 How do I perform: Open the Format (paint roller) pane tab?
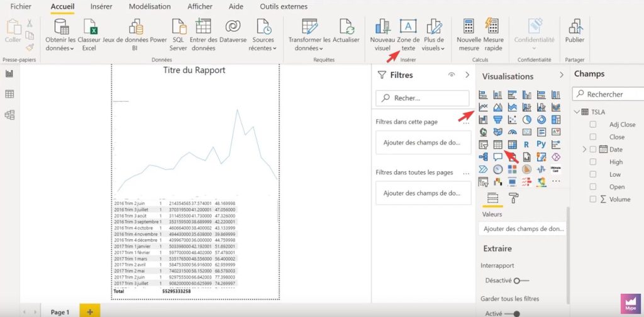(x=513, y=198)
